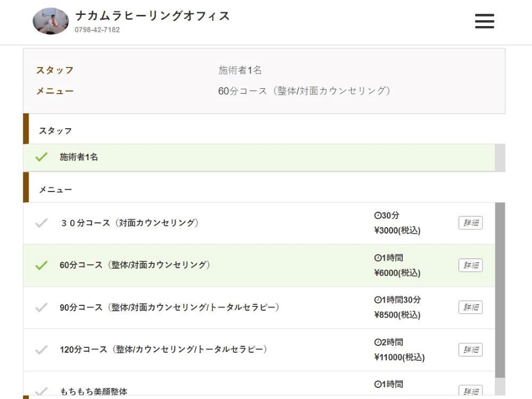This screenshot has width=532, height=399.
Task: Check the 30分コース checkmark icon
Action: pyautogui.click(x=41, y=223)
